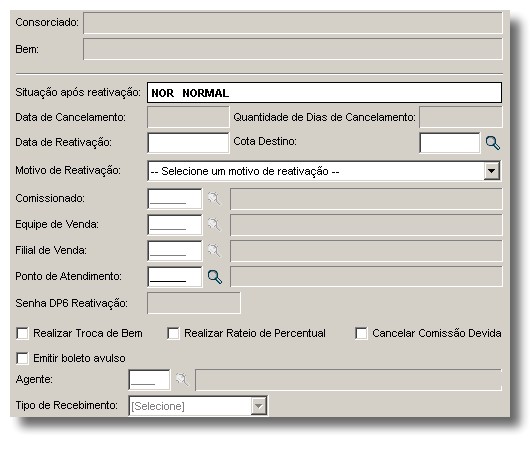
Task: Click the Ponto de Atendimento search magnifier
Action: [x=215, y=277]
